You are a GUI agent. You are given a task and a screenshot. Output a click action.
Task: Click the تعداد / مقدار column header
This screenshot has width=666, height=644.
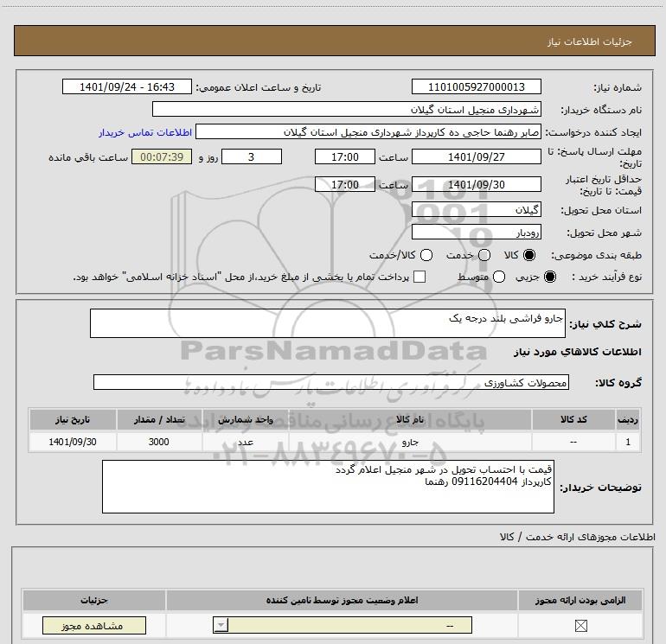coord(159,420)
